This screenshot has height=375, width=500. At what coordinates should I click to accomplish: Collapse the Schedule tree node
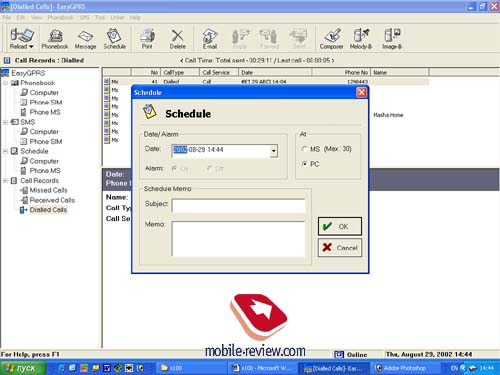click(x=5, y=151)
